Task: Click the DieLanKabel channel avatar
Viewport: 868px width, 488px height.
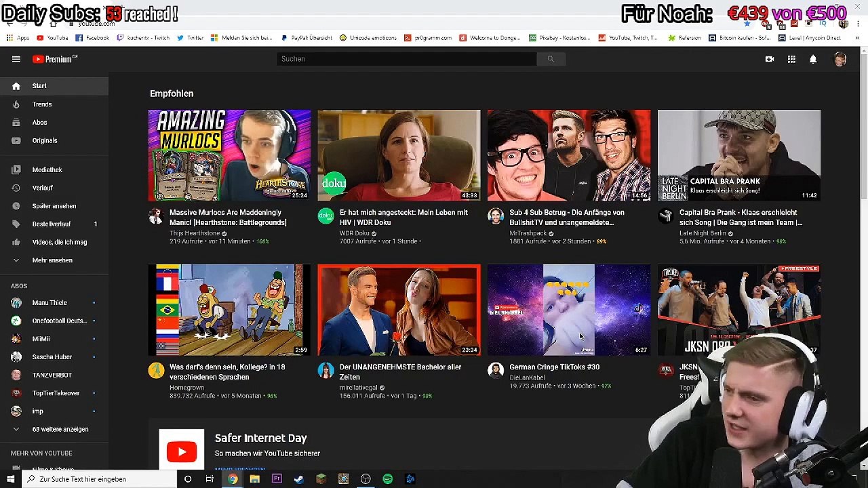Action: tap(496, 371)
